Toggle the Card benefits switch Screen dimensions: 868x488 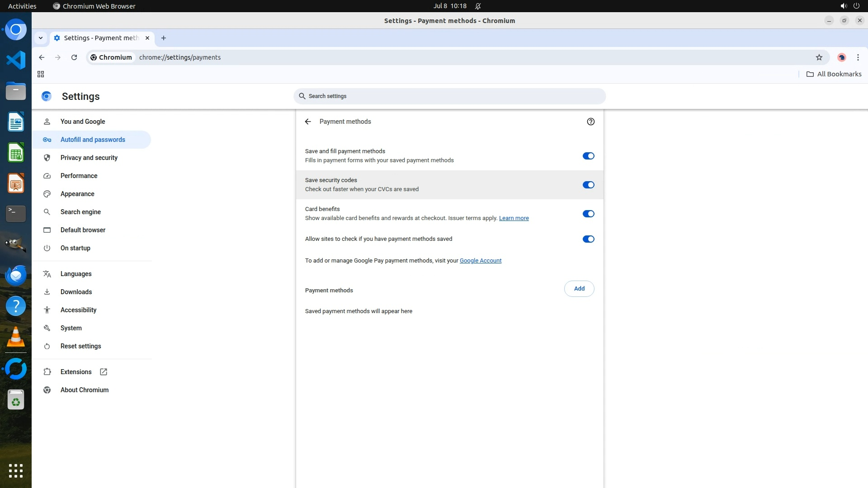coord(588,214)
